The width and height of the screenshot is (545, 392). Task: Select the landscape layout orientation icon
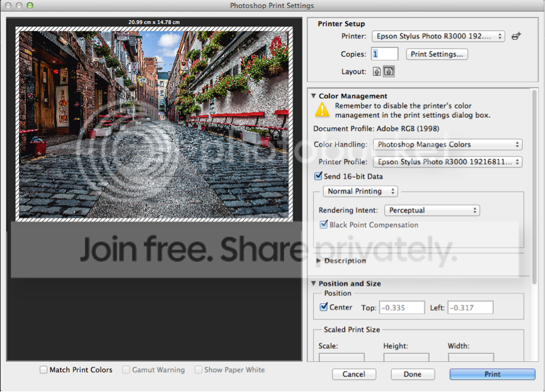[x=389, y=72]
